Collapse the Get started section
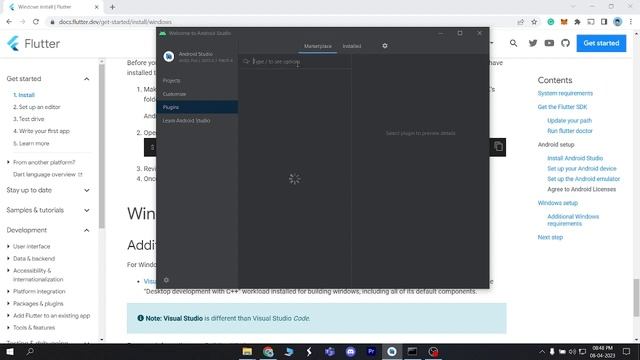The height and width of the screenshot is (360, 640). [87, 79]
